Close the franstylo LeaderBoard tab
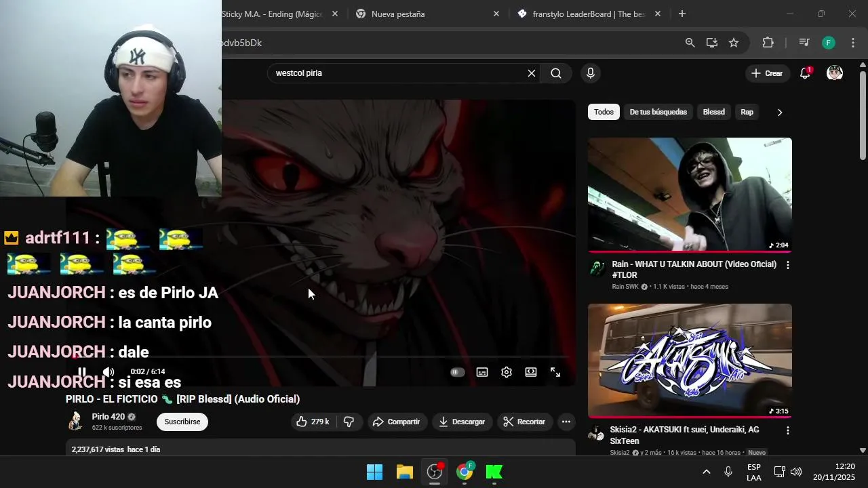 tap(657, 14)
